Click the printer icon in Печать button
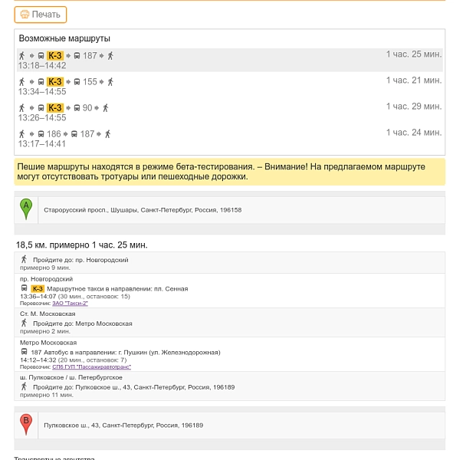Image resolution: width=476 pixels, height=460 pixels. (x=25, y=15)
